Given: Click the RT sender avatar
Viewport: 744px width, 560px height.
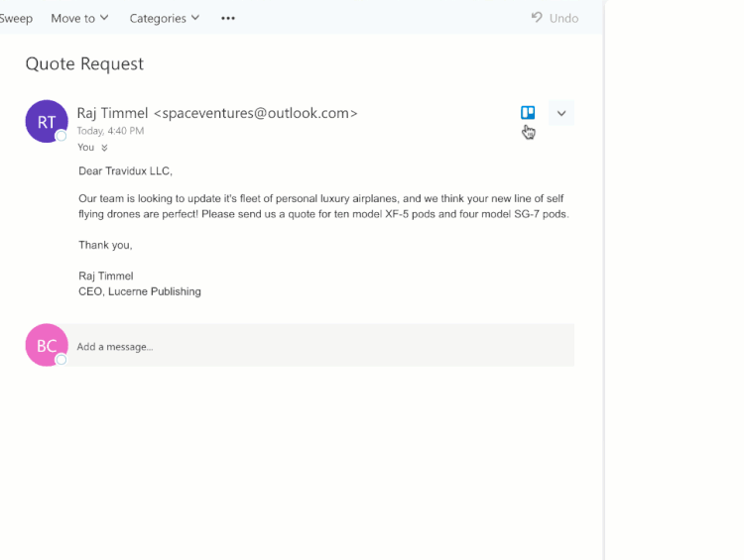Looking at the screenshot, I should (x=47, y=121).
